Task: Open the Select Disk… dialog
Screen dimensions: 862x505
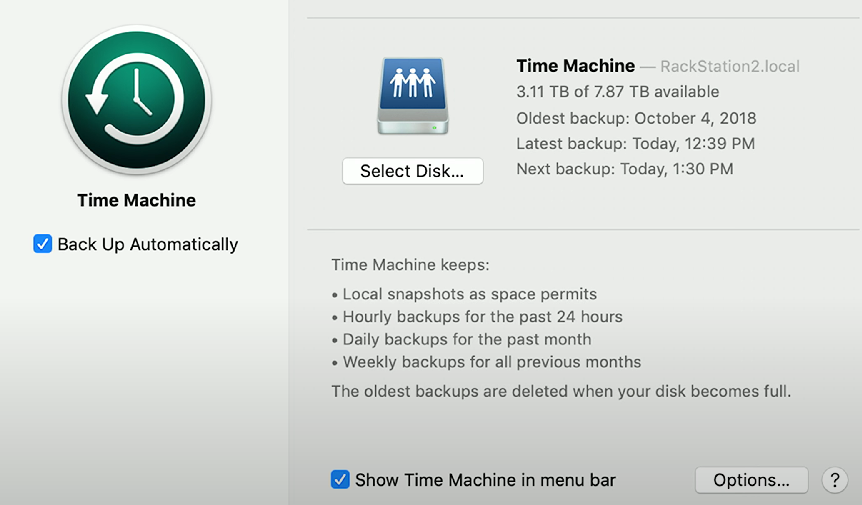Action: click(x=413, y=171)
